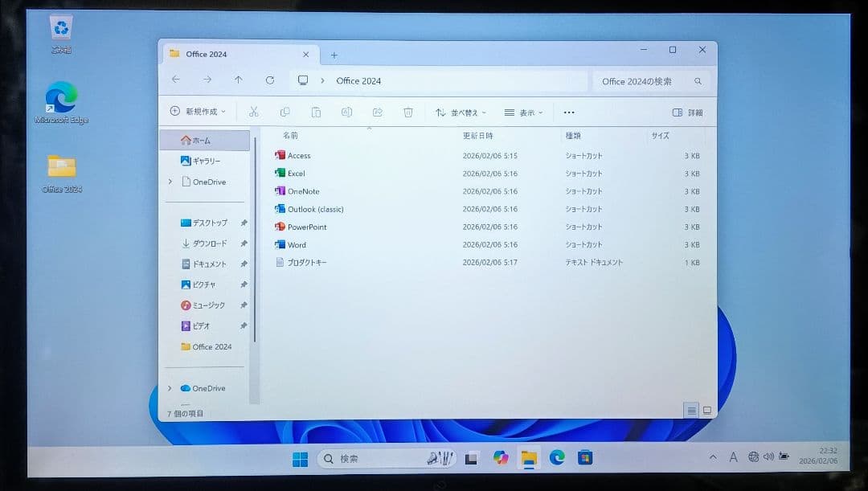Image resolution: width=868 pixels, height=491 pixels.
Task: Launch Copilot from the taskbar
Action: [x=501, y=458]
